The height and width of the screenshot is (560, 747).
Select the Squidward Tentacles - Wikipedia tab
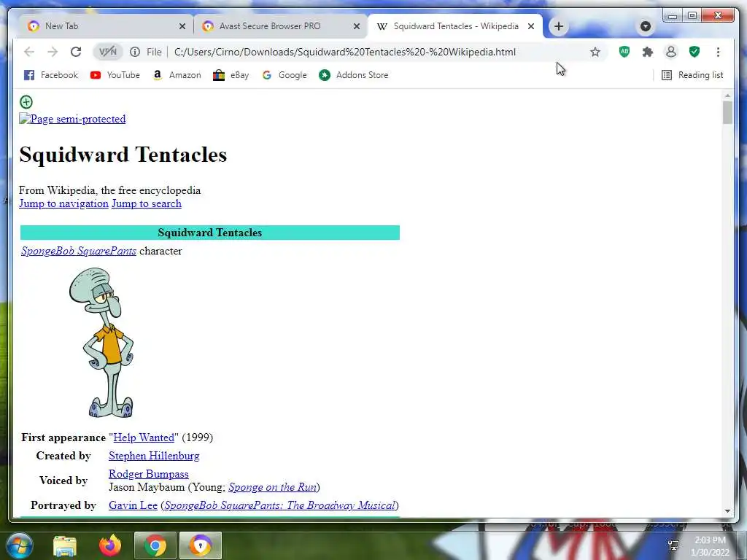point(456,26)
